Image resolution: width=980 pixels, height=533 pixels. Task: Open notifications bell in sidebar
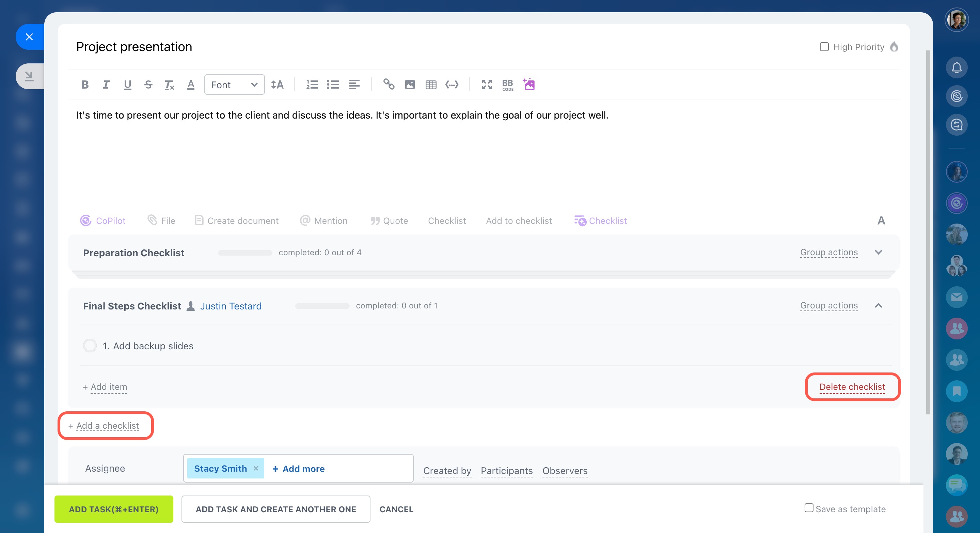(x=957, y=67)
